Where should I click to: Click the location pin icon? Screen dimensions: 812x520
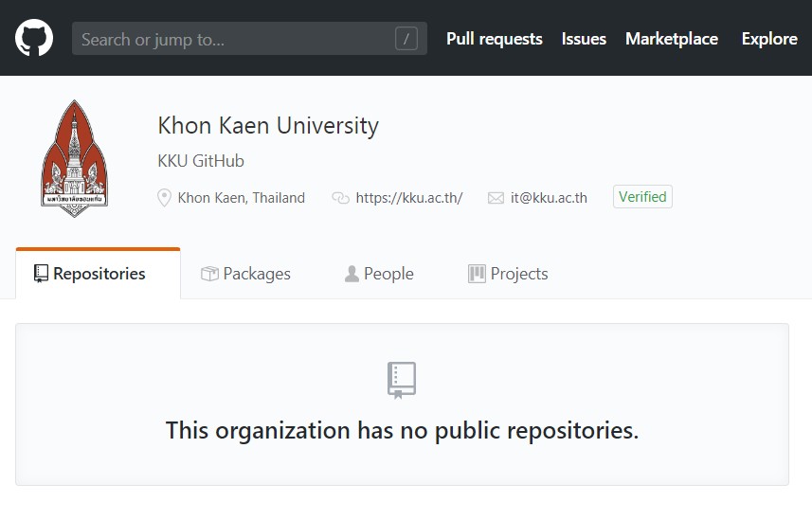(x=164, y=198)
